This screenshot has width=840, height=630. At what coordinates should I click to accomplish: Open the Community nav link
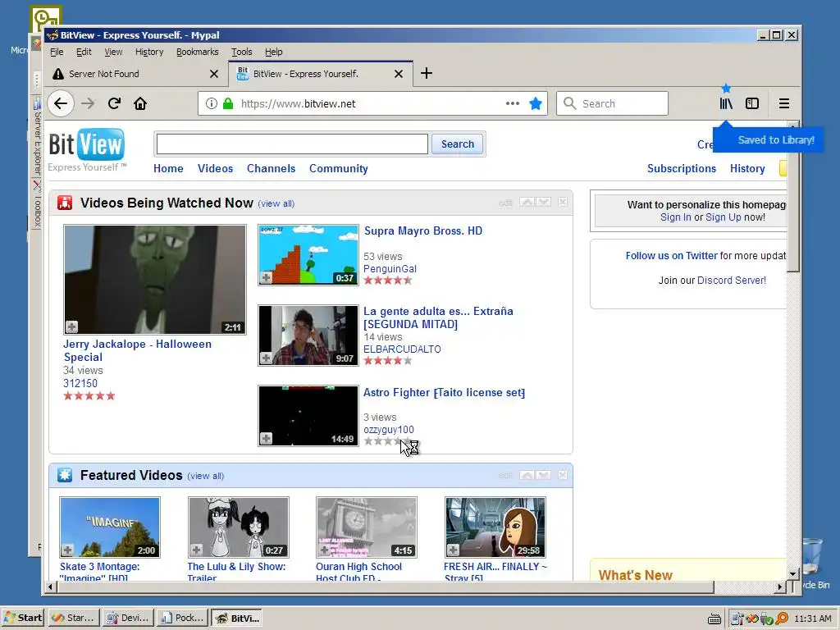click(339, 168)
